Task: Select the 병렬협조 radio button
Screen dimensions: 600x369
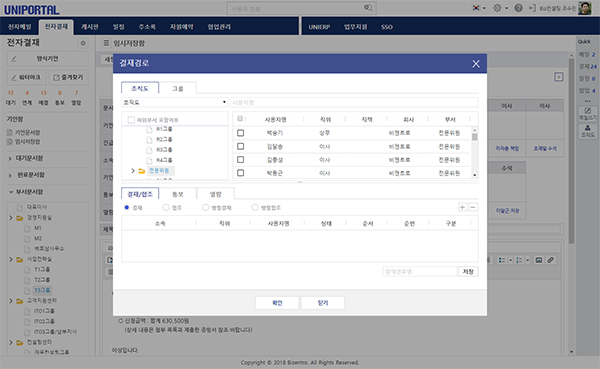Action: click(255, 207)
